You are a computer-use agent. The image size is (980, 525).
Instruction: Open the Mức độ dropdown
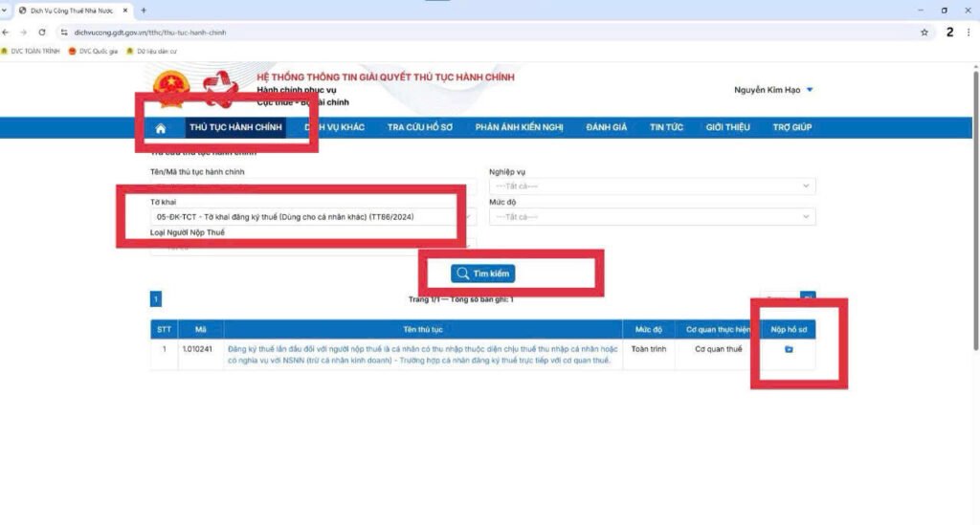pos(652,217)
